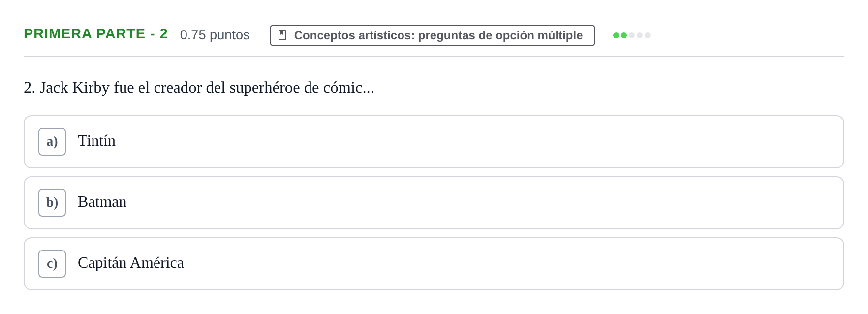868x314 pixels.
Task: Click the Capitán América answer text
Action: (x=131, y=263)
